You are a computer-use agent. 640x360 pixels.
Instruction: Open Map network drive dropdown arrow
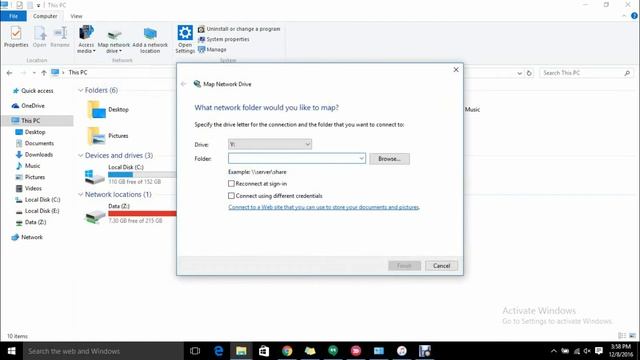pos(120,51)
